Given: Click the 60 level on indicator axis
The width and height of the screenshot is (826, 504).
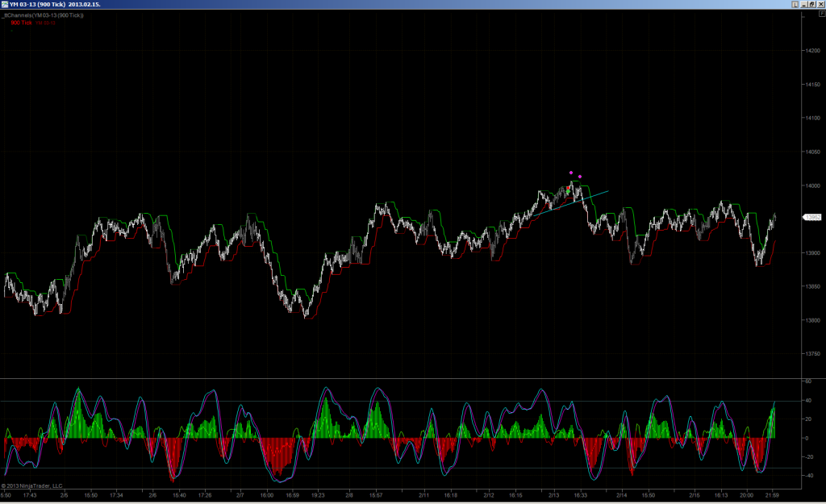Looking at the screenshot, I should (x=808, y=381).
